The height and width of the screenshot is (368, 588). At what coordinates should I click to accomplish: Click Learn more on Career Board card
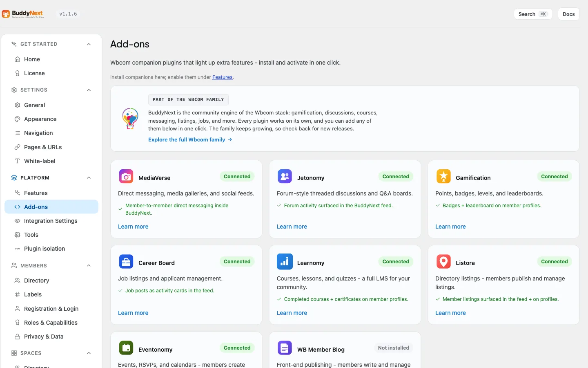(133, 313)
